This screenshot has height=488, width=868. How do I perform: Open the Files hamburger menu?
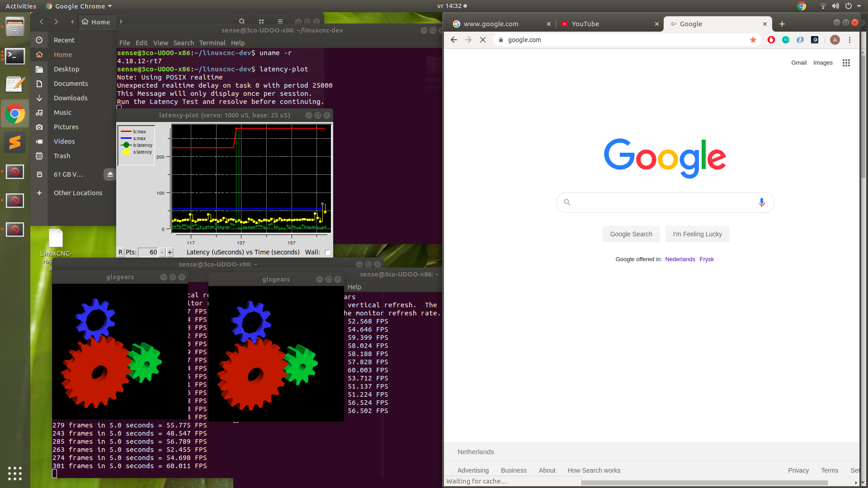280,21
